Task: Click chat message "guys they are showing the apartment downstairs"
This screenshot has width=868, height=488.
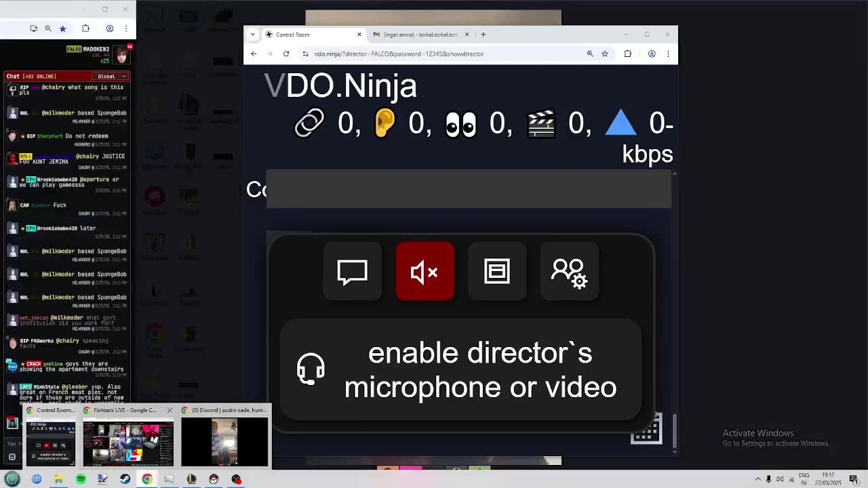Action: 72,367
